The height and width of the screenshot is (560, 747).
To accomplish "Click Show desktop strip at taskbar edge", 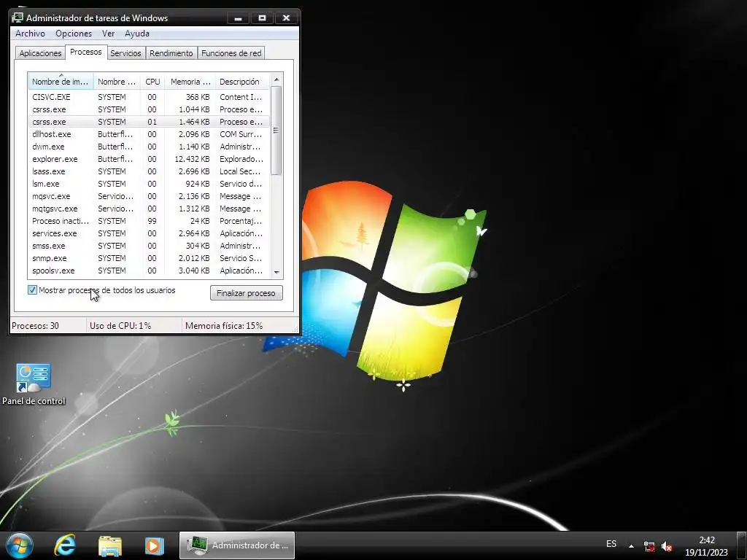I will point(742,545).
